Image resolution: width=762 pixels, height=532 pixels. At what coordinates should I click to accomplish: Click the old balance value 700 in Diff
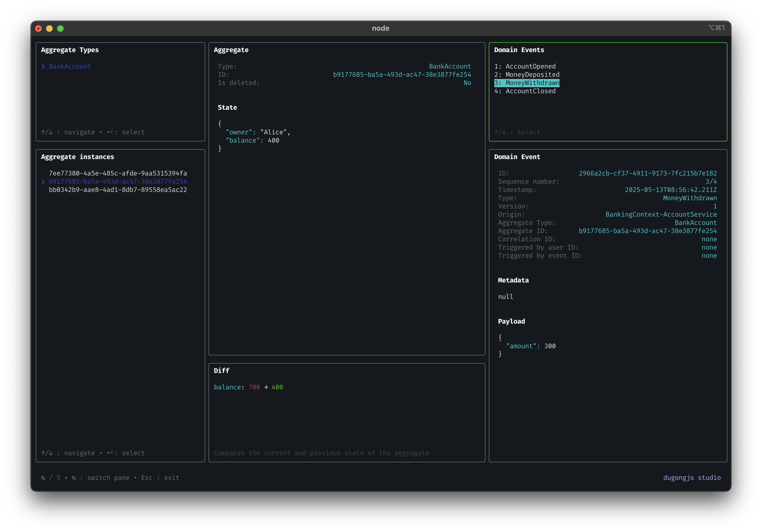tap(254, 387)
